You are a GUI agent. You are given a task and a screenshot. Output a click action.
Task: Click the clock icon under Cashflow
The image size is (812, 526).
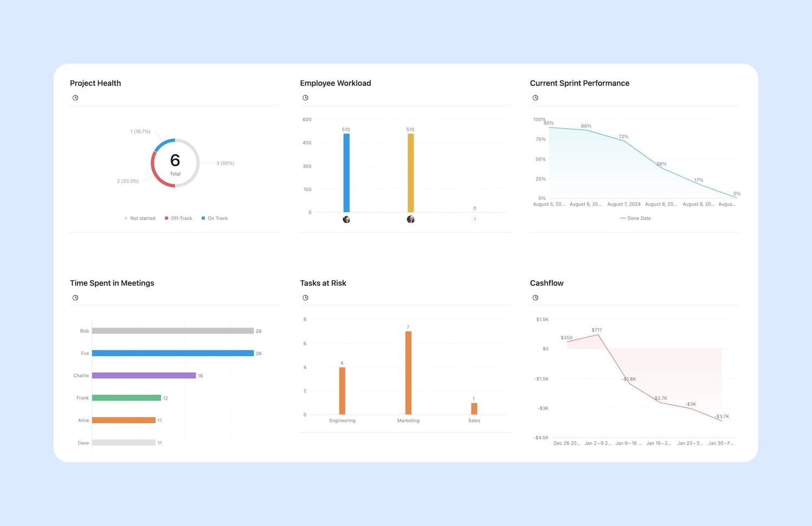(x=535, y=297)
